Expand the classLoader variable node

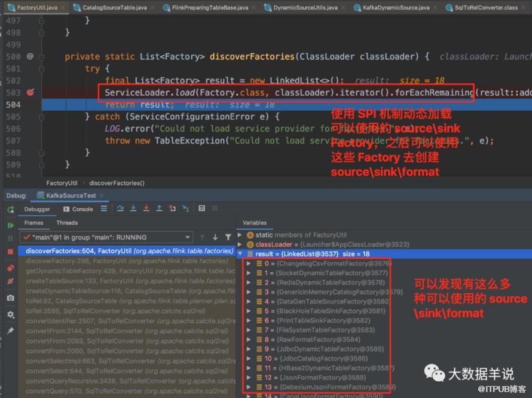click(x=240, y=244)
